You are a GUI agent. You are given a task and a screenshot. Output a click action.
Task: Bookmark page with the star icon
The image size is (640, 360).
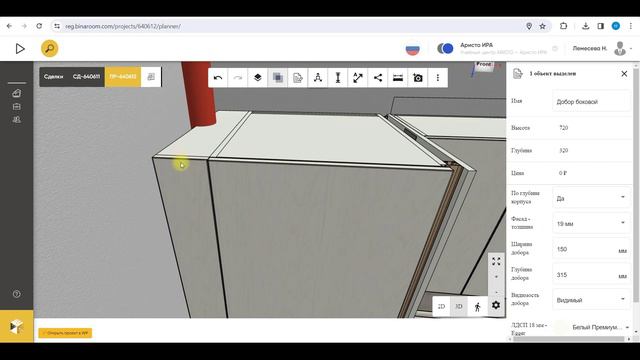(542, 26)
